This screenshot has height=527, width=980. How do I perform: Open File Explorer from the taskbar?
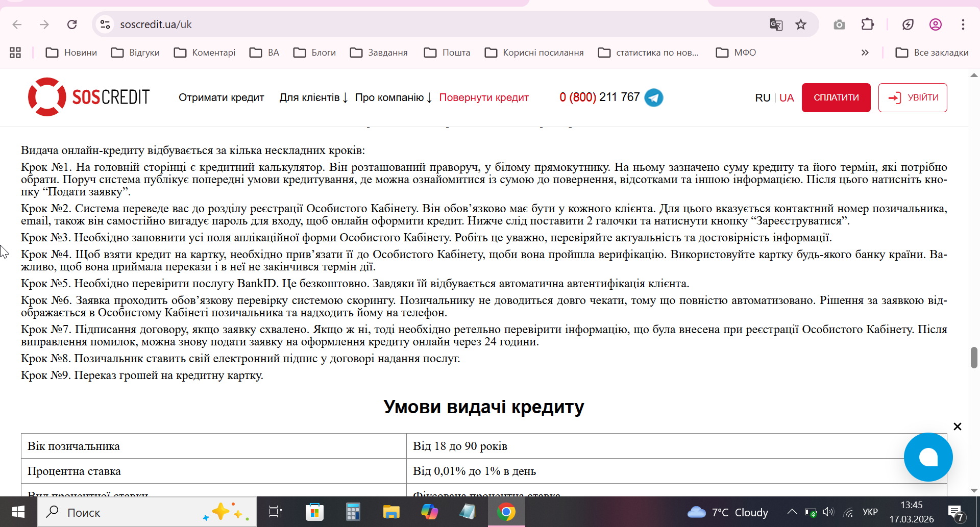click(x=391, y=512)
